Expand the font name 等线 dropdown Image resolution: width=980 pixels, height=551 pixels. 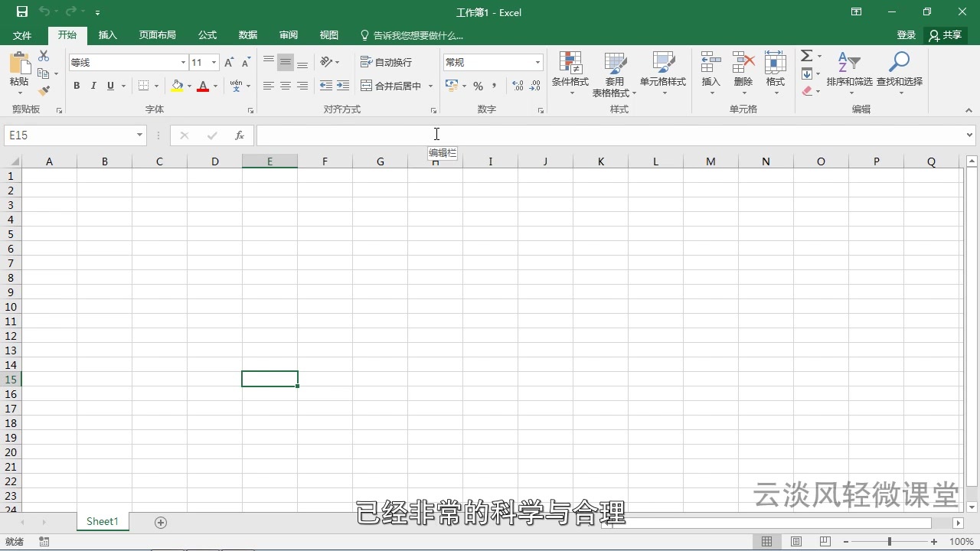click(x=183, y=63)
